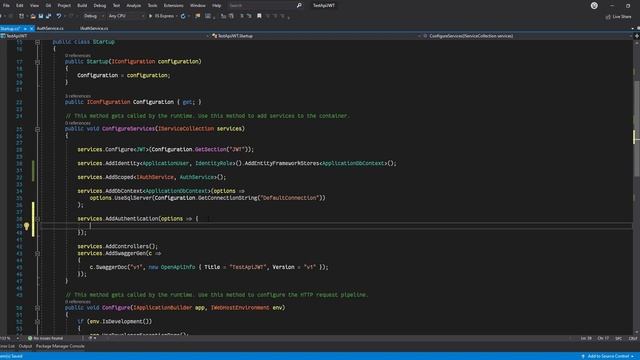Open the Debug menu

point(100,5)
